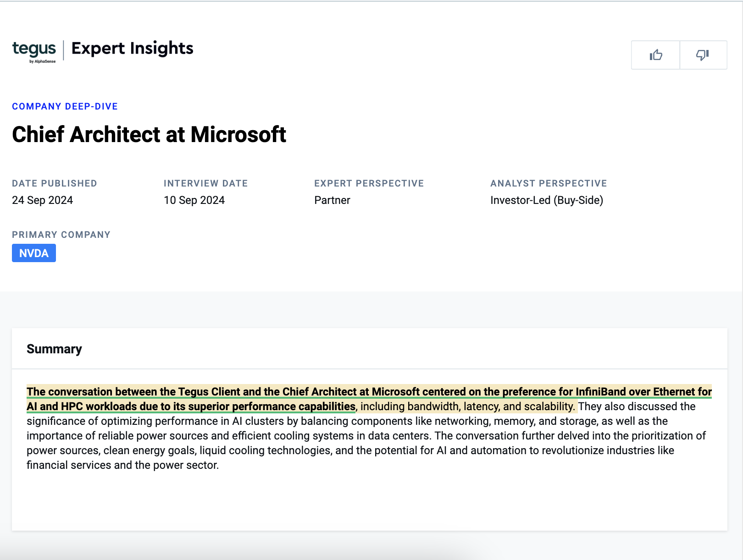743x560 pixels.
Task: Click the ANALYST PERSPECTIVE label
Action: tap(549, 183)
